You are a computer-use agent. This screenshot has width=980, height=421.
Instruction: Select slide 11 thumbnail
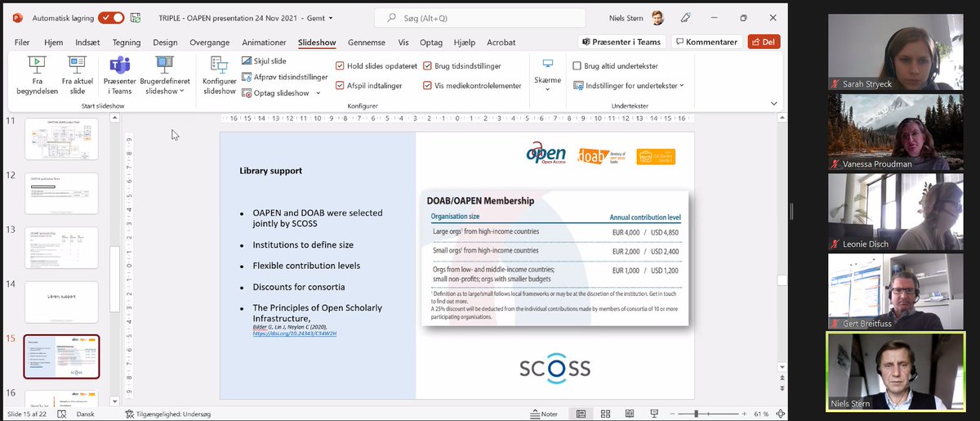coord(61,139)
